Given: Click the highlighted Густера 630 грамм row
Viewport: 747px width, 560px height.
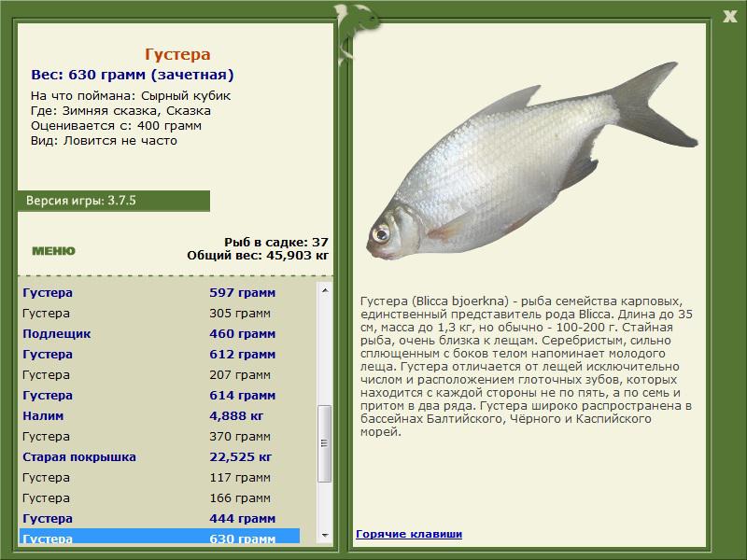Looking at the screenshot, I should pos(160,536).
